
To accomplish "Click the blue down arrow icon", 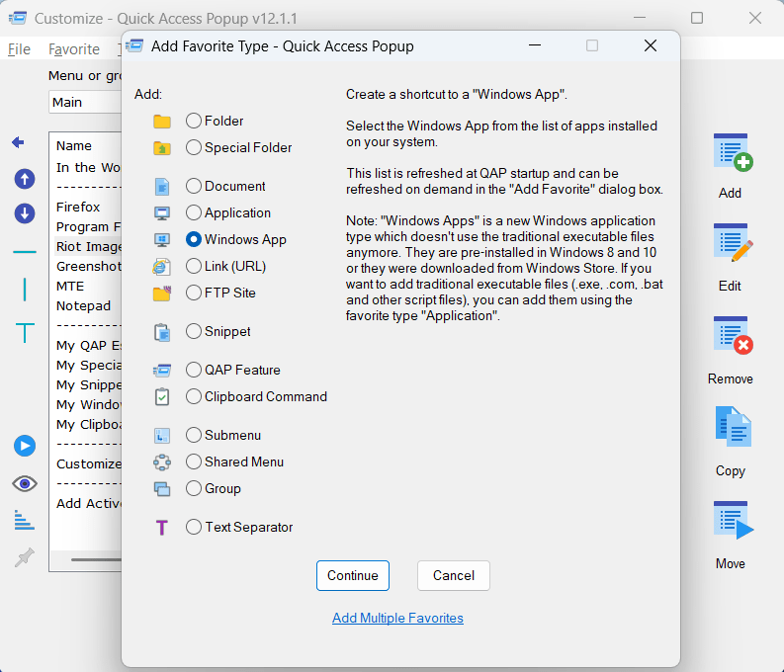I will click(x=25, y=213).
